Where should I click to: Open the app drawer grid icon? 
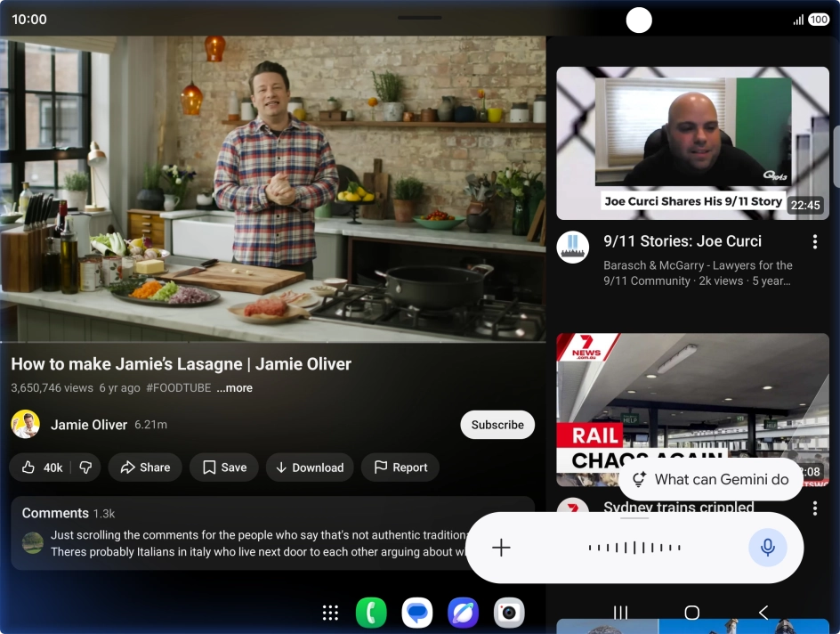coord(330,613)
